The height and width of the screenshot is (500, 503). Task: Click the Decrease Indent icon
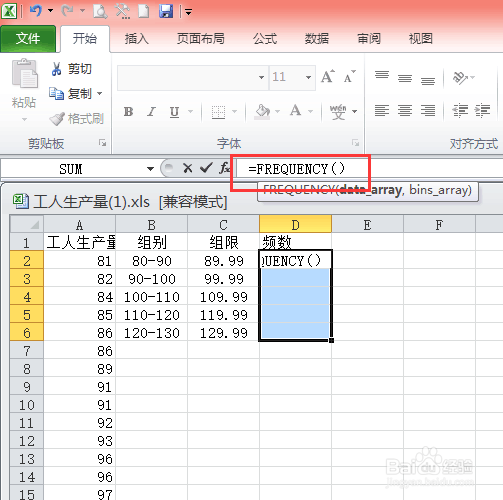460,110
